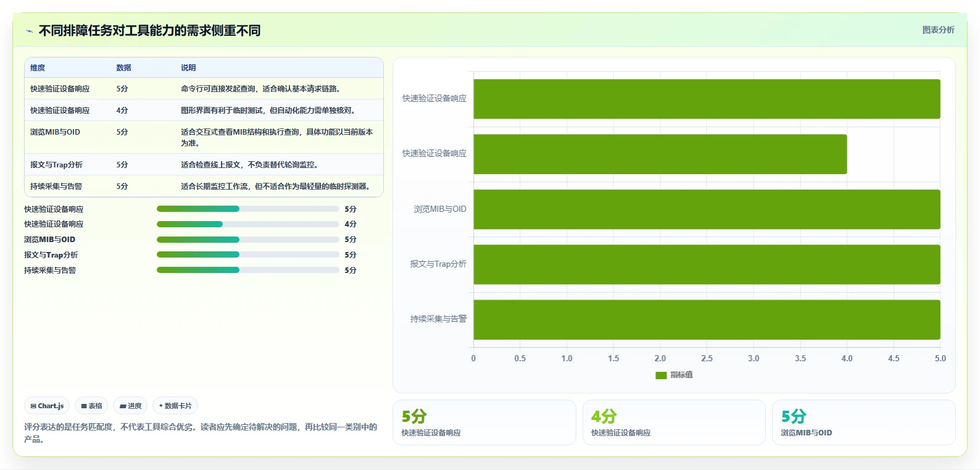Open the data card showing 4分
This screenshot has width=980, height=470.
674,422
